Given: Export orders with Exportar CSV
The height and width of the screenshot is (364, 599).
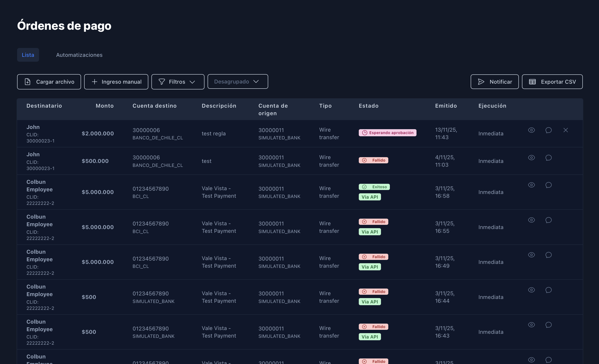Looking at the screenshot, I should pos(552,82).
